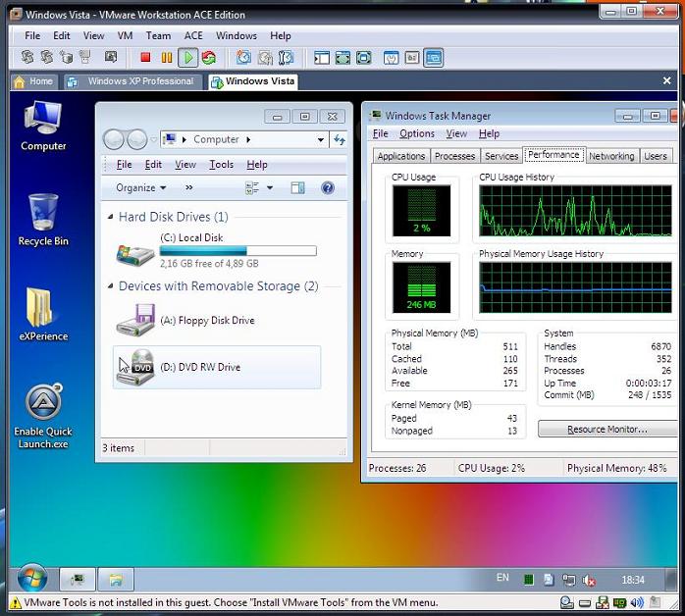Click the Explorer folder taskbar button

[x=116, y=580]
